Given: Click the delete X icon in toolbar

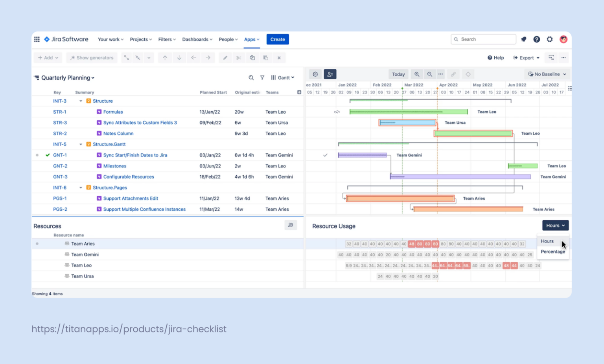Looking at the screenshot, I should point(279,58).
